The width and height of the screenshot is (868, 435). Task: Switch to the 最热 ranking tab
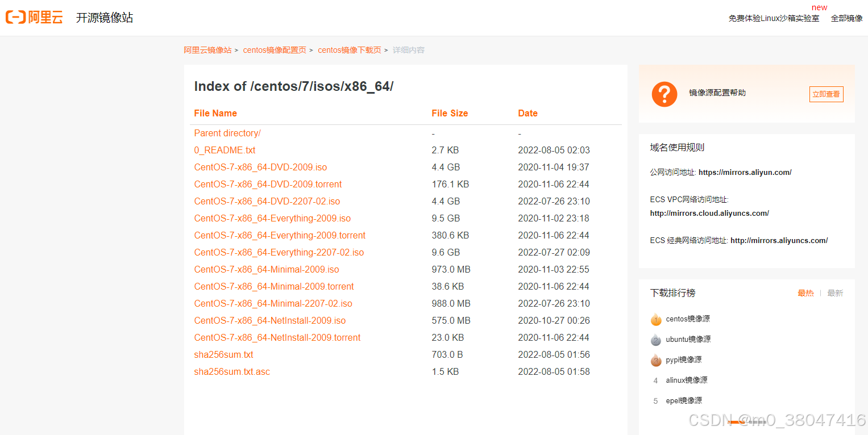click(x=805, y=293)
